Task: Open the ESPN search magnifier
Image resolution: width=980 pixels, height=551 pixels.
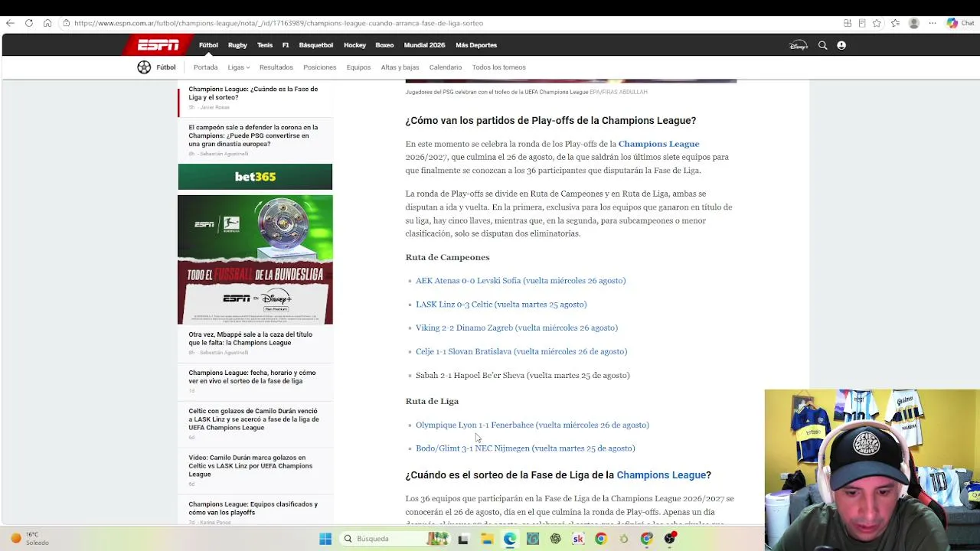Action: 823,45
